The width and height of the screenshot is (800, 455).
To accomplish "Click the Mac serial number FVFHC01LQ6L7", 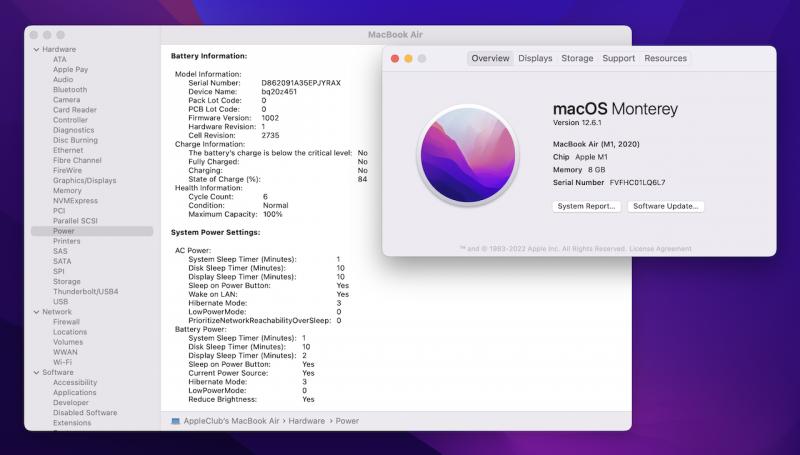I will [x=637, y=183].
